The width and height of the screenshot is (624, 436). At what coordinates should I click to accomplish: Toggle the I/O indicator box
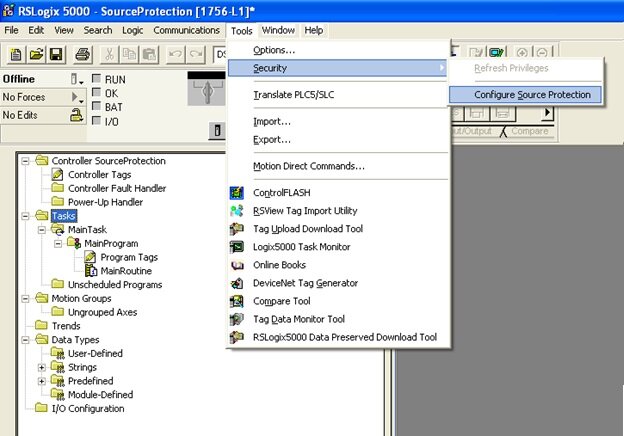pos(96,120)
